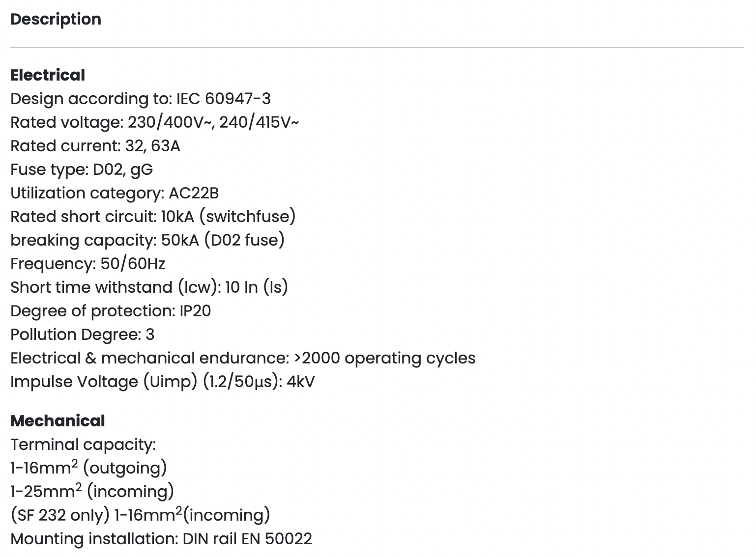
Task: Click Impulse Voltage (Uimp) 4kV line
Action: [x=163, y=382]
